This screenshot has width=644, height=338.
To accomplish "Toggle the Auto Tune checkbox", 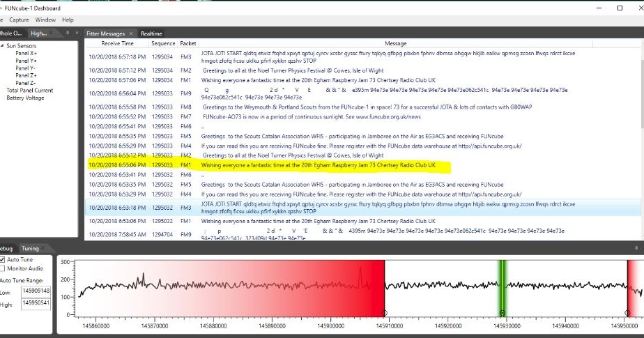I will [2, 259].
